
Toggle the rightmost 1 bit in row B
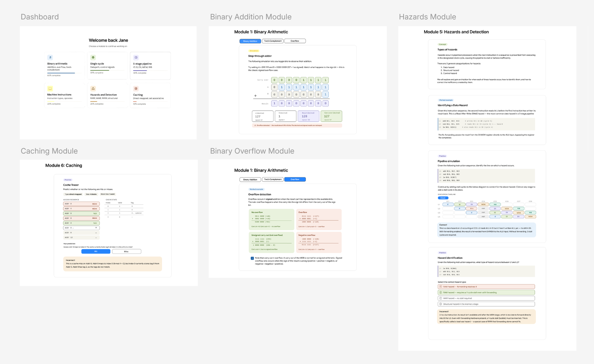(x=325, y=95)
